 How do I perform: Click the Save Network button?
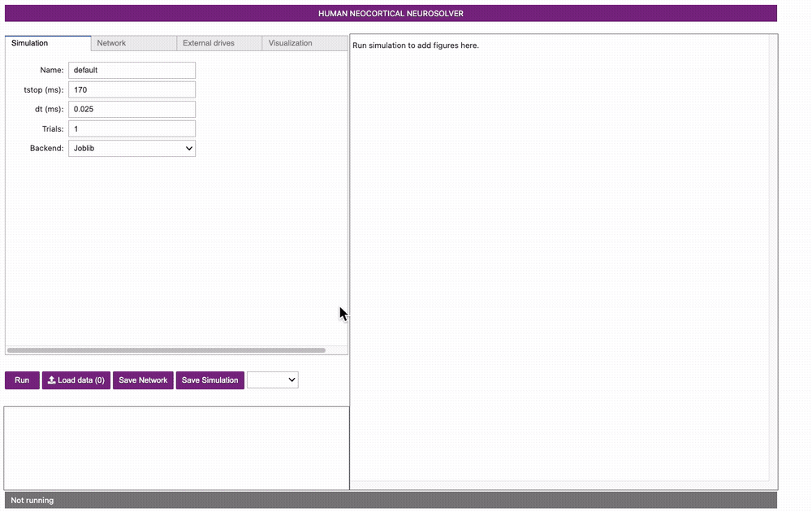coord(143,380)
